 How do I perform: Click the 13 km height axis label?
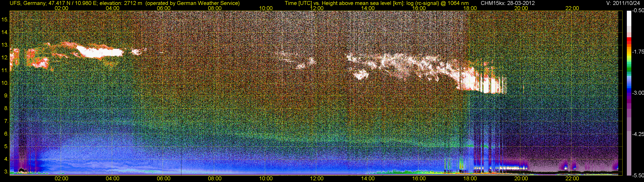(x=5, y=45)
